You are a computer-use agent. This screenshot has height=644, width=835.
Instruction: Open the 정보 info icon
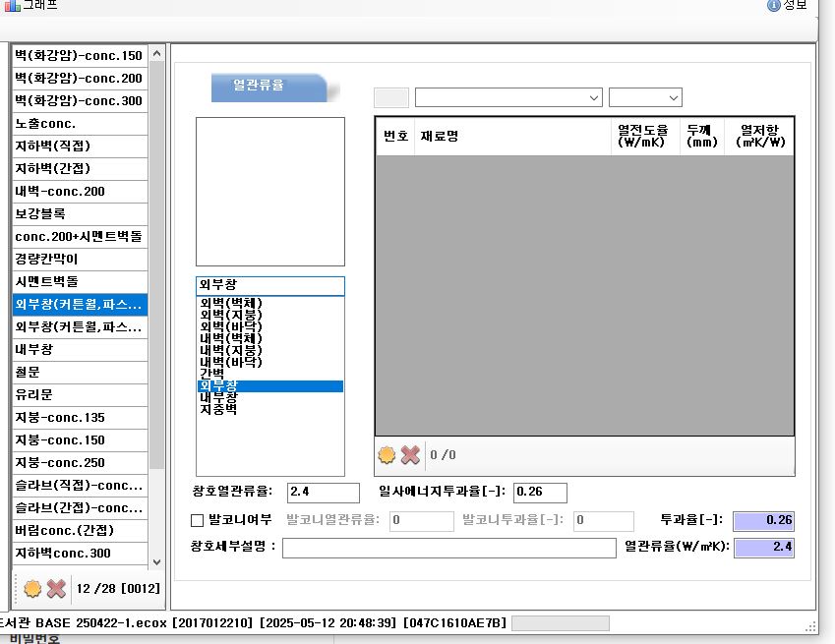(773, 5)
